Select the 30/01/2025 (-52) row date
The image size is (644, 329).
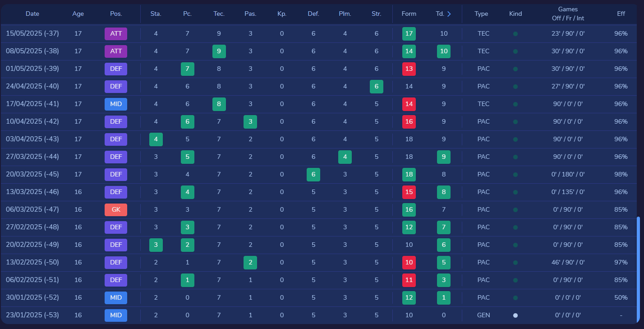(32, 298)
